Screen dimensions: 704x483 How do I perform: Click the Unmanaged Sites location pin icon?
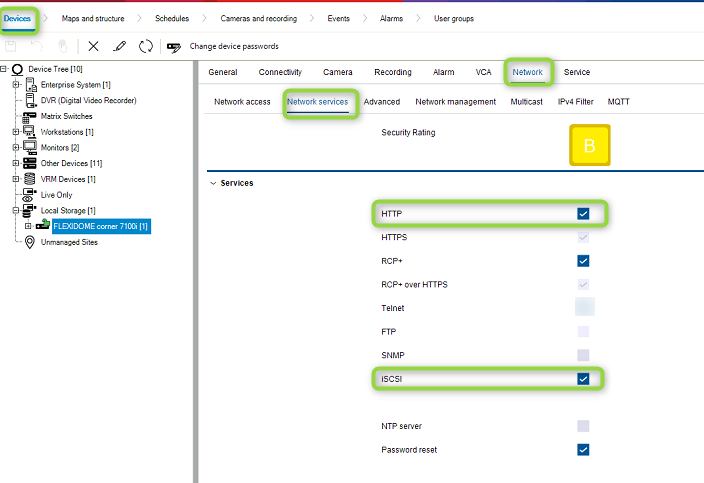[30, 241]
